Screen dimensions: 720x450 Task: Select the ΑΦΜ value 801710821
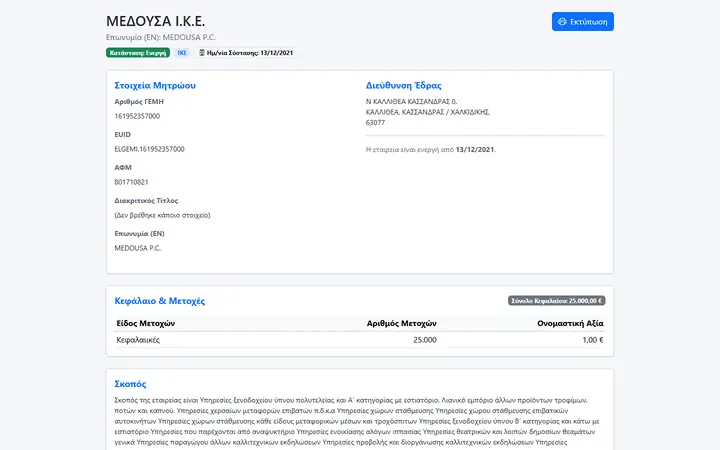(131, 182)
